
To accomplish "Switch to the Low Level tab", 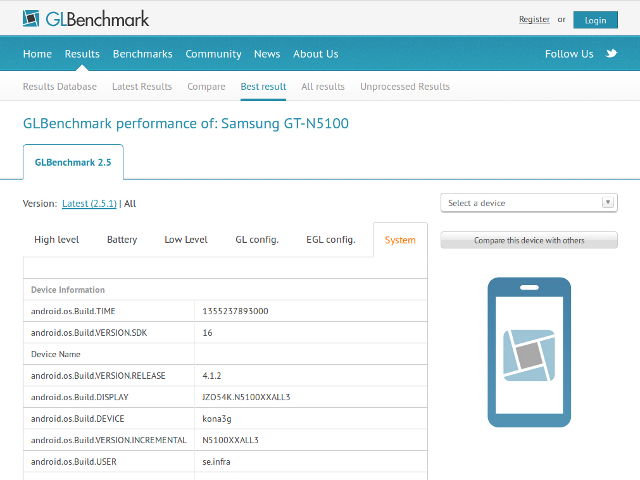I will point(186,240).
